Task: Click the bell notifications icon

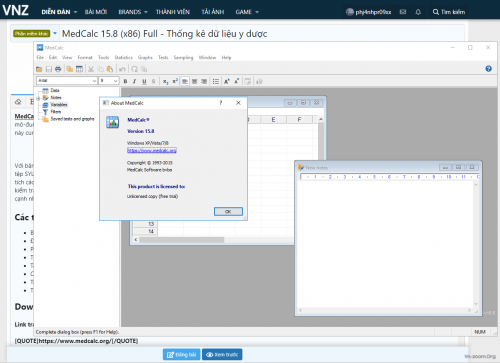Action: pyautogui.click(x=418, y=12)
